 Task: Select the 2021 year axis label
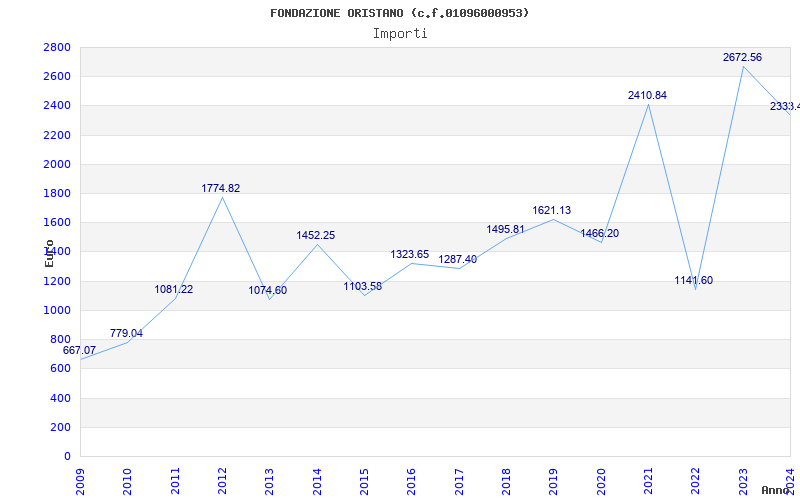coord(648,481)
